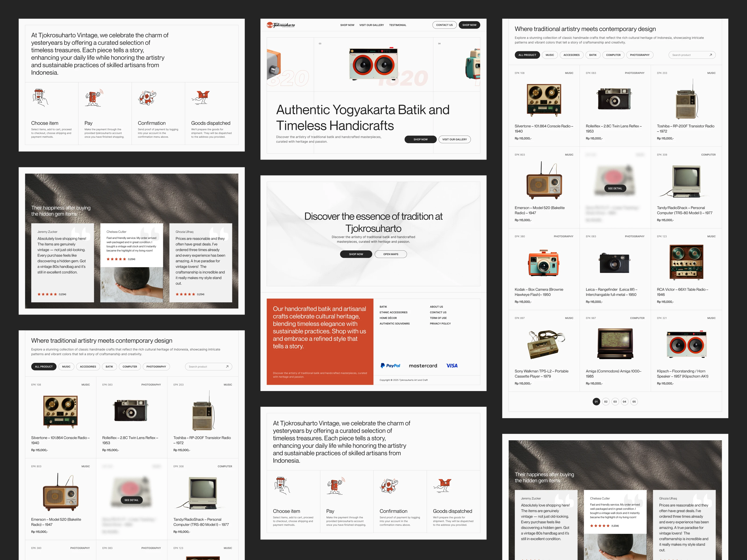Image resolution: width=747 pixels, height=560 pixels.
Task: Click the Tjokrosuharto logo in the navbar
Action: [281, 25]
